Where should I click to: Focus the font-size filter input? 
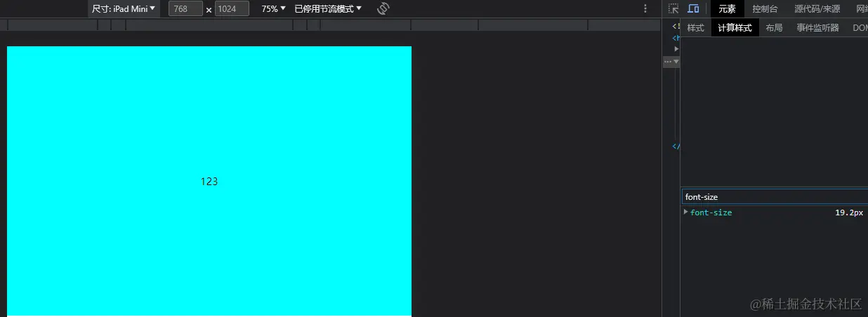(x=775, y=197)
